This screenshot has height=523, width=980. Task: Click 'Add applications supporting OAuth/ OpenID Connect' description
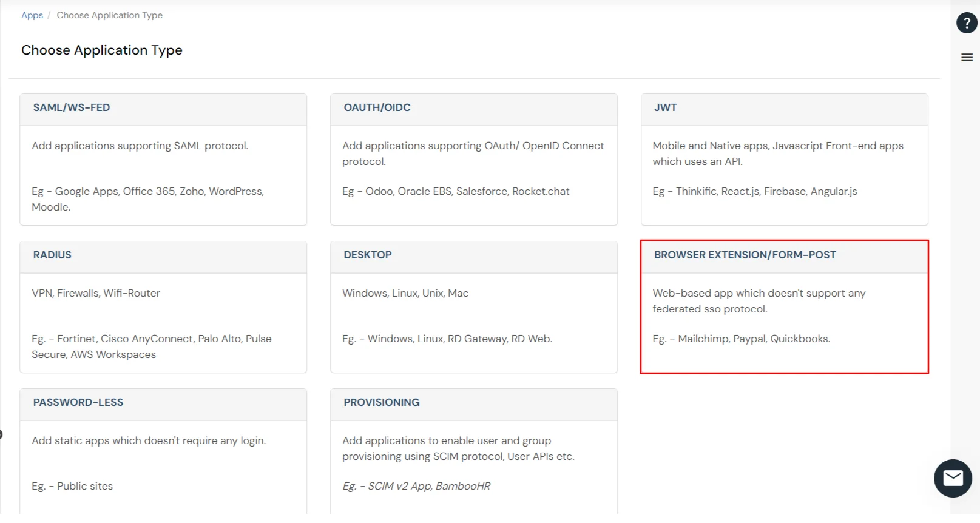pyautogui.click(x=473, y=154)
